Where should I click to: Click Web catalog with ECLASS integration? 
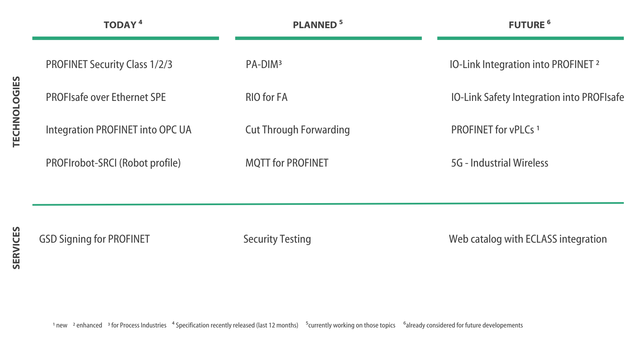point(528,239)
